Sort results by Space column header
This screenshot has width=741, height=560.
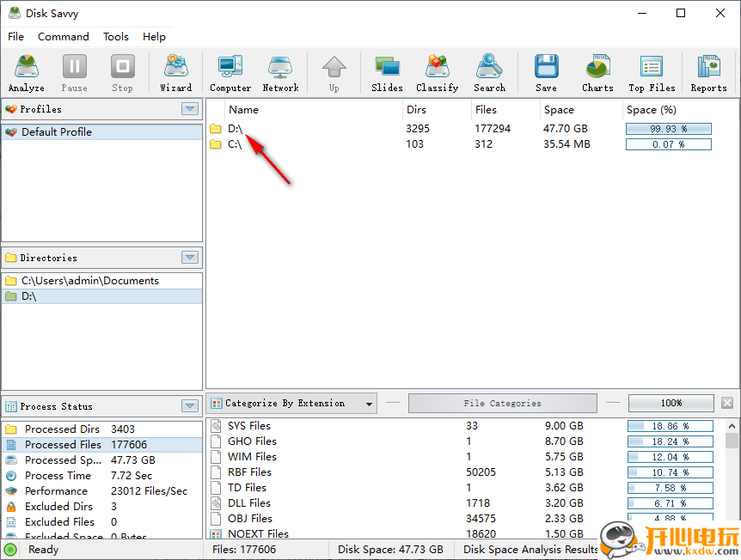559,110
